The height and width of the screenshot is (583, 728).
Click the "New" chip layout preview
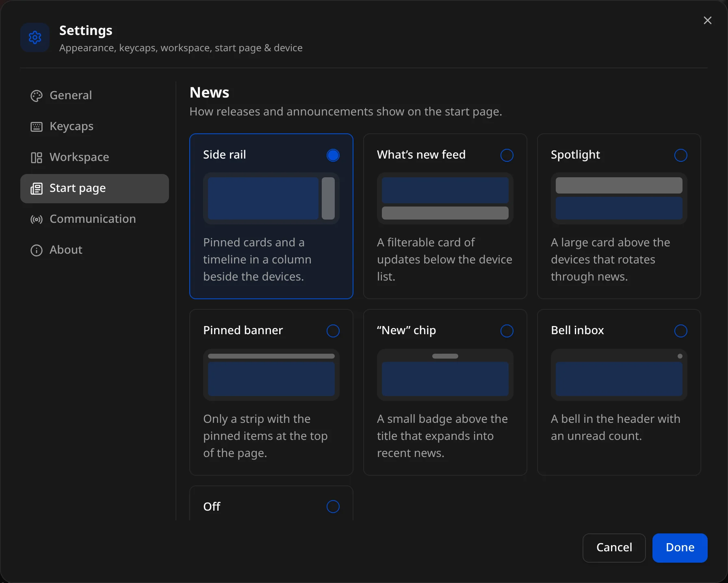click(445, 375)
